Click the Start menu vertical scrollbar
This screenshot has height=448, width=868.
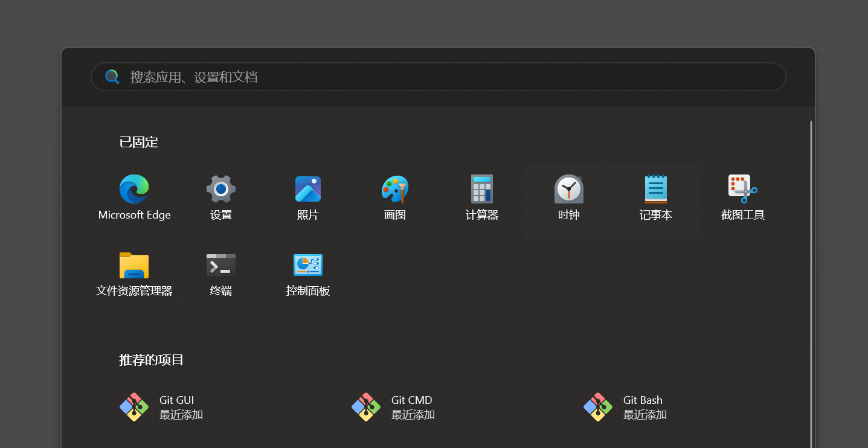point(811,284)
